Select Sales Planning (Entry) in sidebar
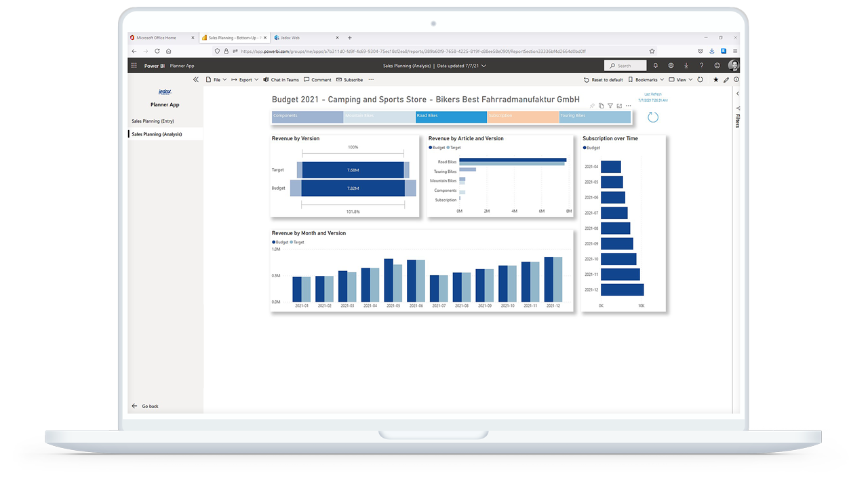The width and height of the screenshot is (868, 488). point(153,121)
